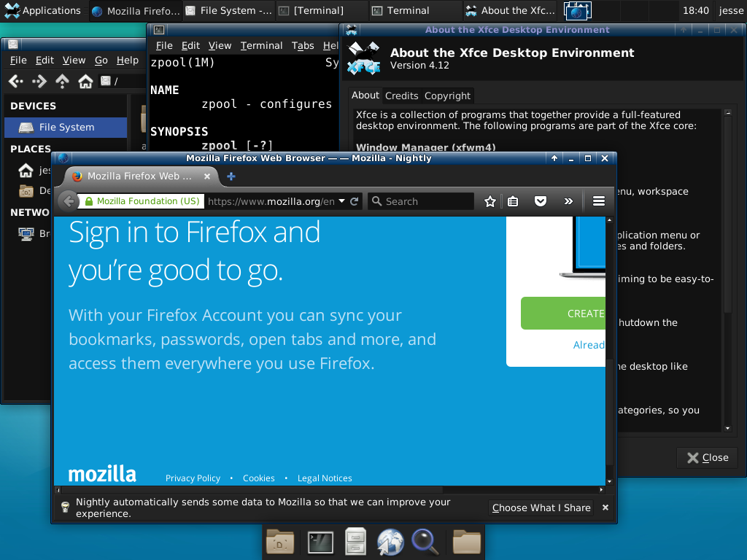Reload the current Firefox page
The image size is (747, 560).
pos(355,201)
